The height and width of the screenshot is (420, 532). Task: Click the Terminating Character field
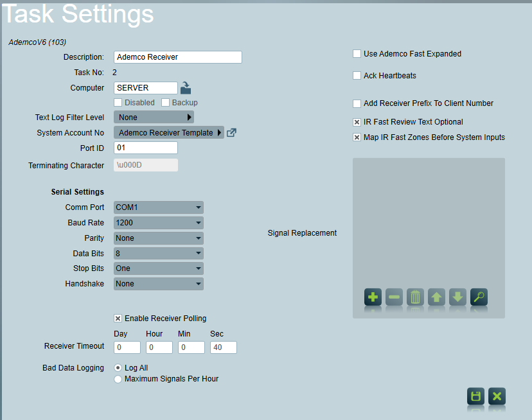[146, 165]
